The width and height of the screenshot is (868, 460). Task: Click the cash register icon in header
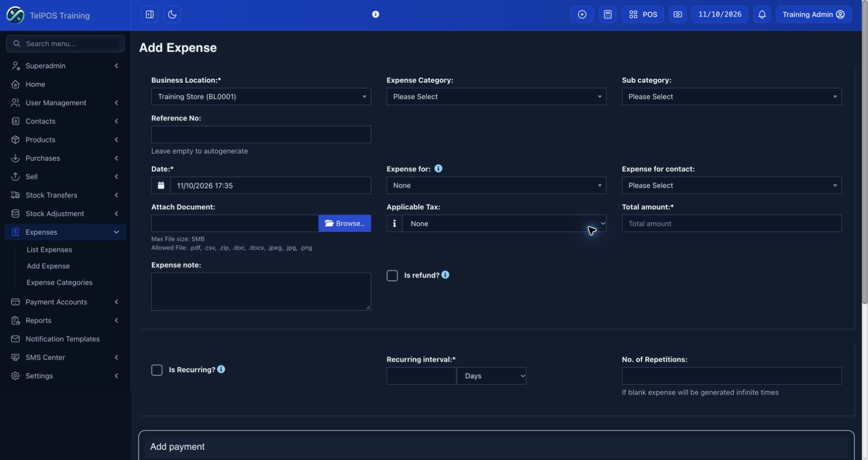click(678, 14)
